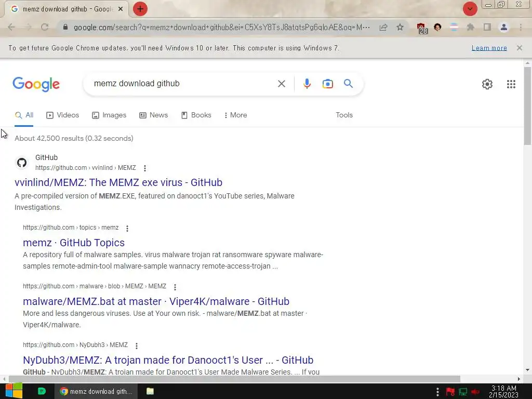Select the All results tab
This screenshot has height=399, width=532.
[24, 115]
